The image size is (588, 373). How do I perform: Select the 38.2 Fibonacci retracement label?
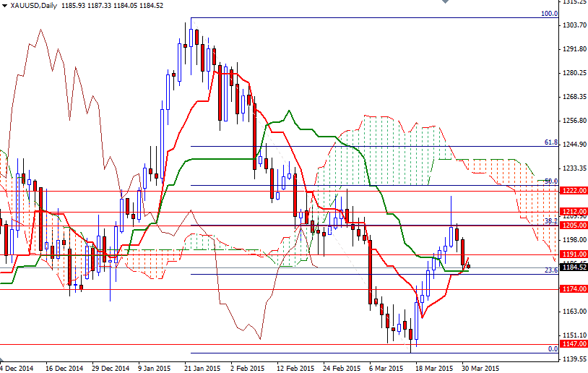pos(551,220)
